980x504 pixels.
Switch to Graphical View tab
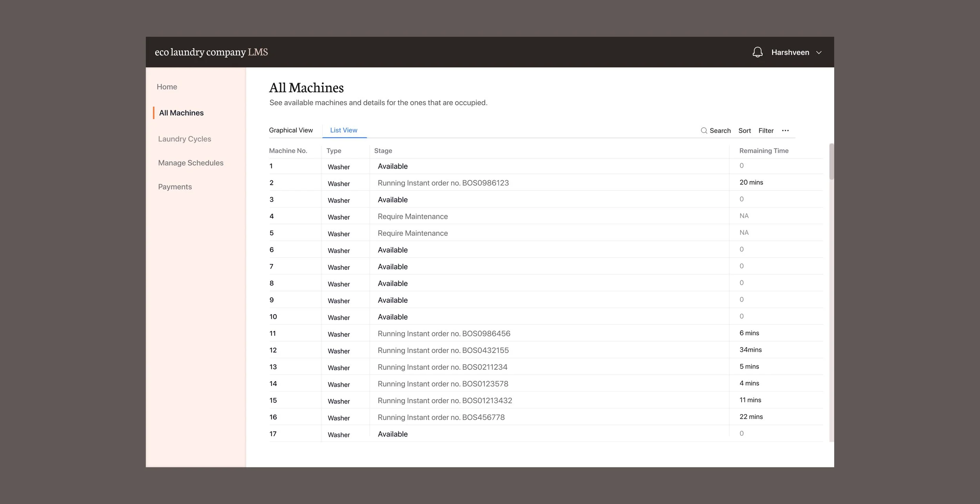290,130
